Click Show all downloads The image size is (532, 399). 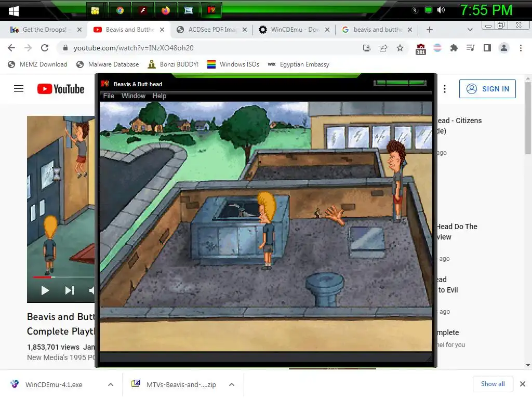point(493,384)
